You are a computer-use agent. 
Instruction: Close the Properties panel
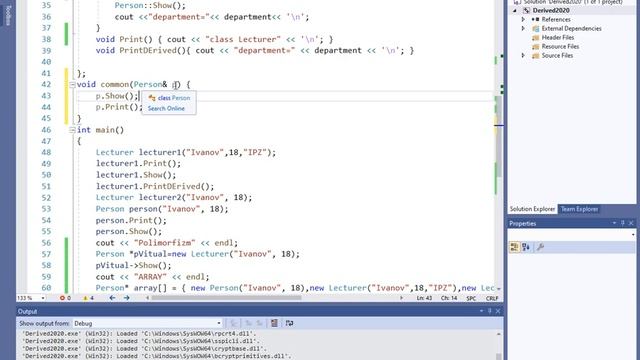tap(631, 223)
